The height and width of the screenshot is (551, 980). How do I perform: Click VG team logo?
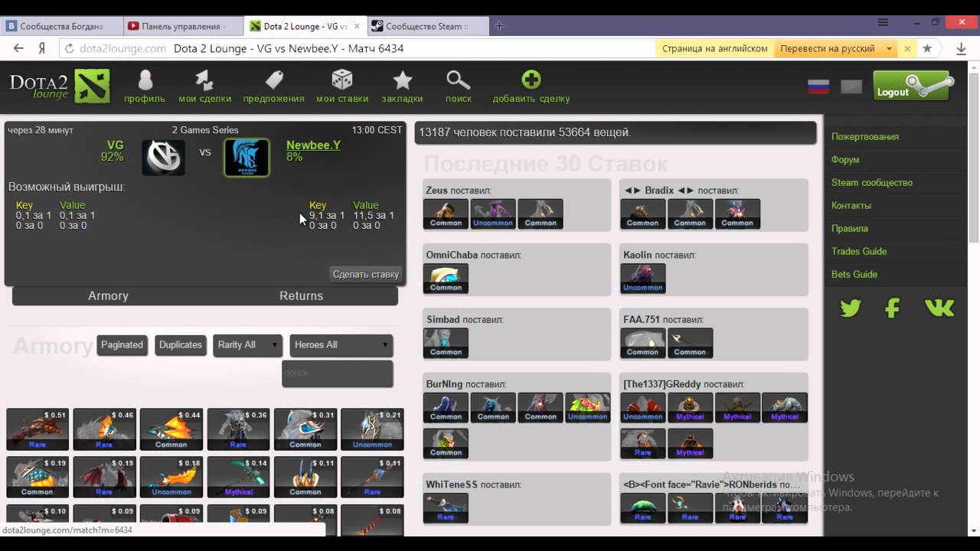163,158
